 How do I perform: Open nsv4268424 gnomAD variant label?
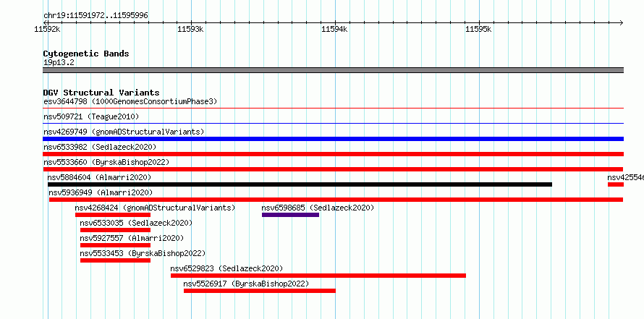pyautogui.click(x=156, y=208)
